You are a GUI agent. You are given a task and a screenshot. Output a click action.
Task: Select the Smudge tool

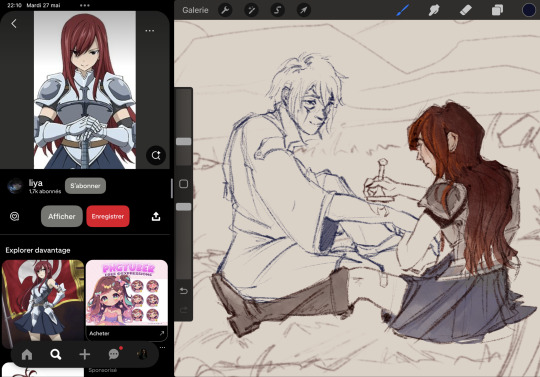[434, 10]
